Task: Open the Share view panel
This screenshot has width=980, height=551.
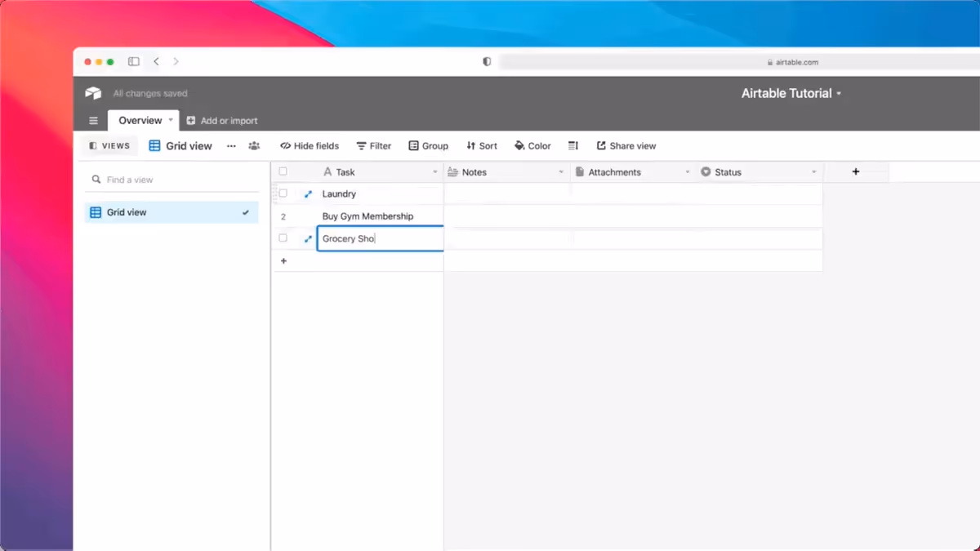Action: point(626,145)
